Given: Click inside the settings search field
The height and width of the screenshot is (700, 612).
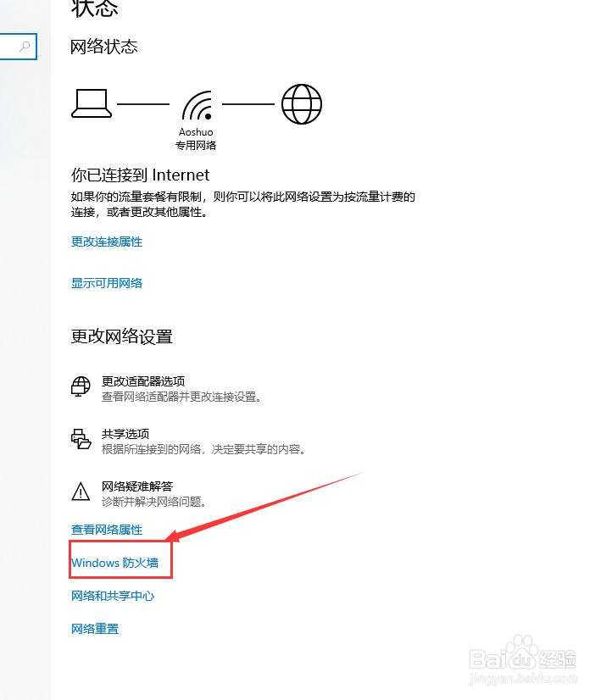Looking at the screenshot, I should click(x=18, y=47).
